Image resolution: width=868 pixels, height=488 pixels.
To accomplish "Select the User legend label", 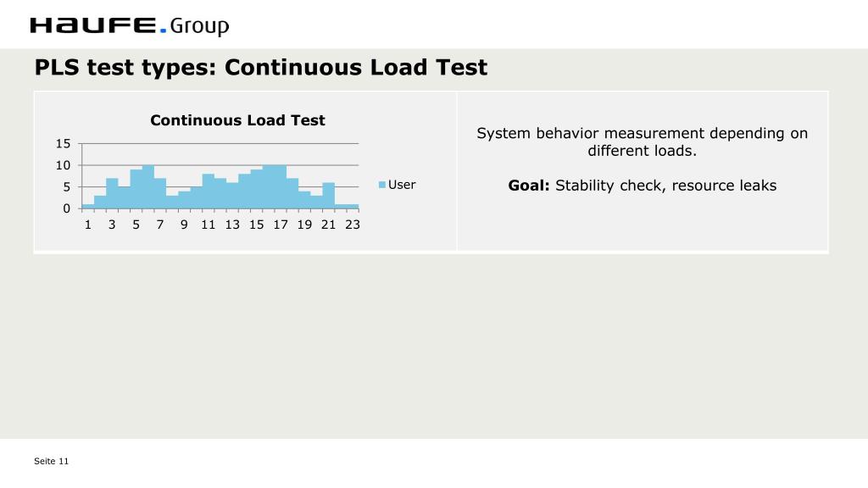I will pyautogui.click(x=401, y=185).
